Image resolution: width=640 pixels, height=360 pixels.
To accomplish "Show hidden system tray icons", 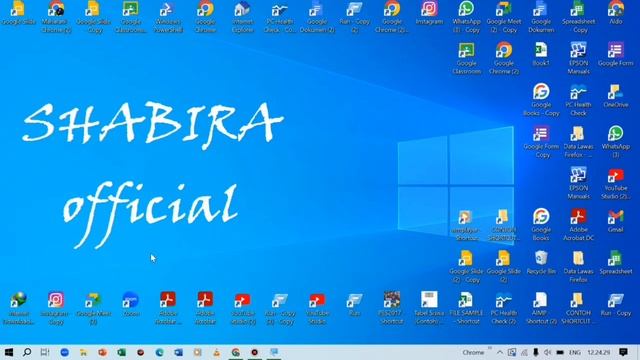I will point(500,352).
